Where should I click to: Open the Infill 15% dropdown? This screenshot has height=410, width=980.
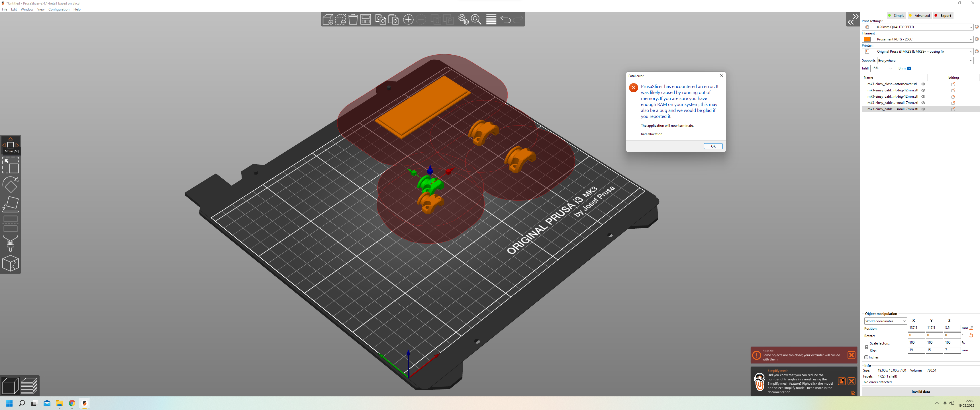pos(881,68)
